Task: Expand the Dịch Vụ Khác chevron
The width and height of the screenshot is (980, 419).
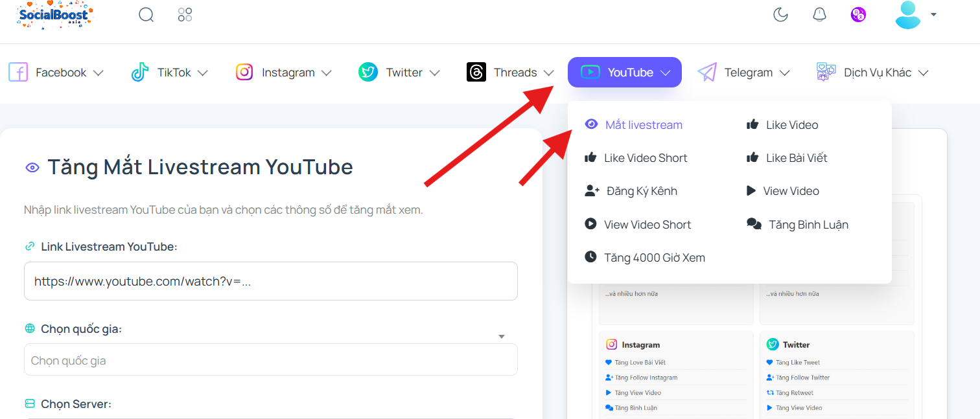Action: pyautogui.click(x=923, y=73)
